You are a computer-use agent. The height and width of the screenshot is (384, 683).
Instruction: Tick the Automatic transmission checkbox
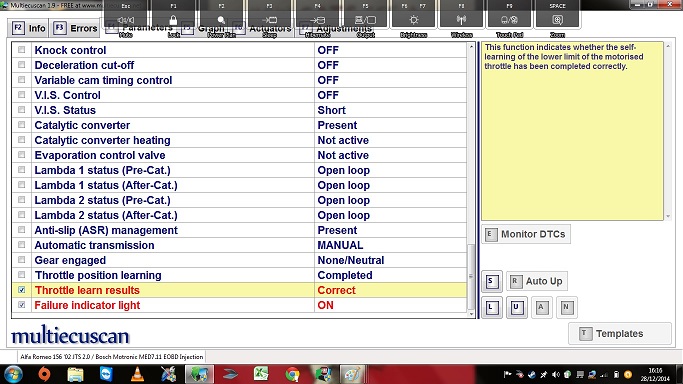21,245
